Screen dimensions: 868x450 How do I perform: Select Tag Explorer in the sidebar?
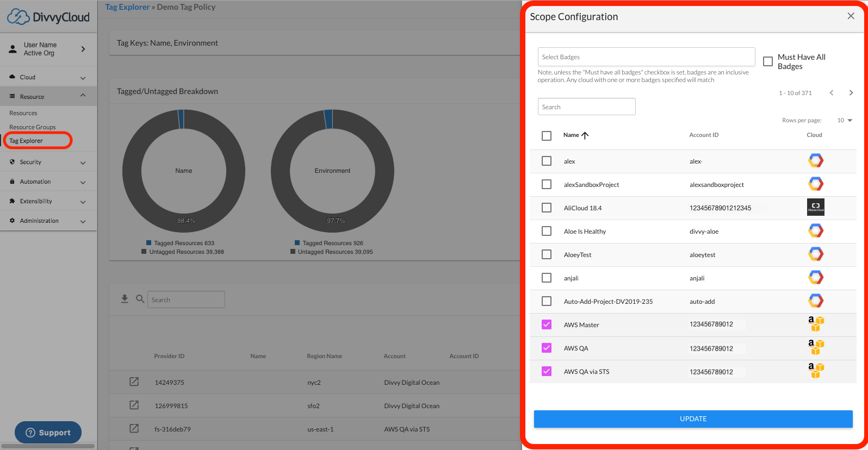[x=26, y=141]
